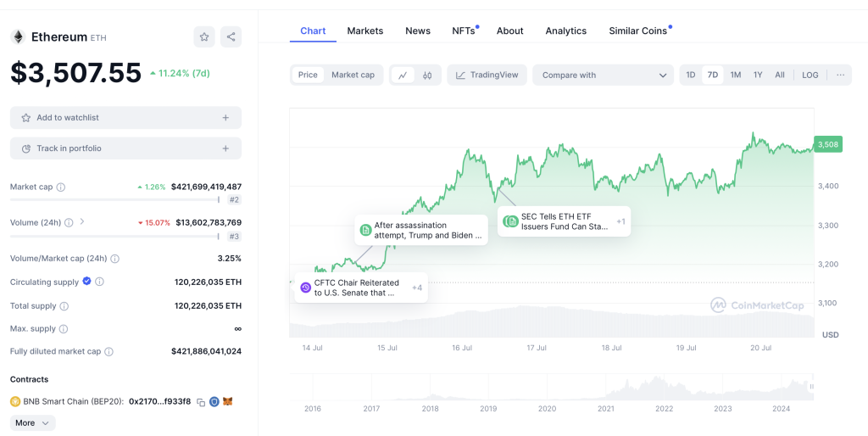The height and width of the screenshot is (436, 868).
Task: Click the star favorite icon beside Ethereum
Action: 204,36
